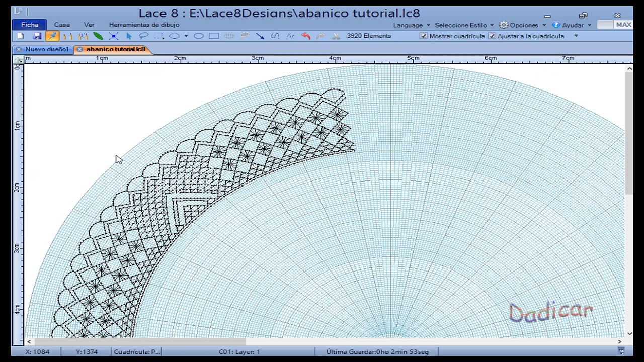
Task: Click the scissors Cut icon
Action: point(336,36)
